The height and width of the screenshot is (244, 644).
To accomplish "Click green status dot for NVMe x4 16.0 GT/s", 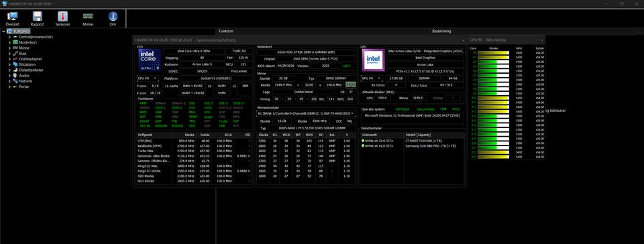I will (363, 146).
